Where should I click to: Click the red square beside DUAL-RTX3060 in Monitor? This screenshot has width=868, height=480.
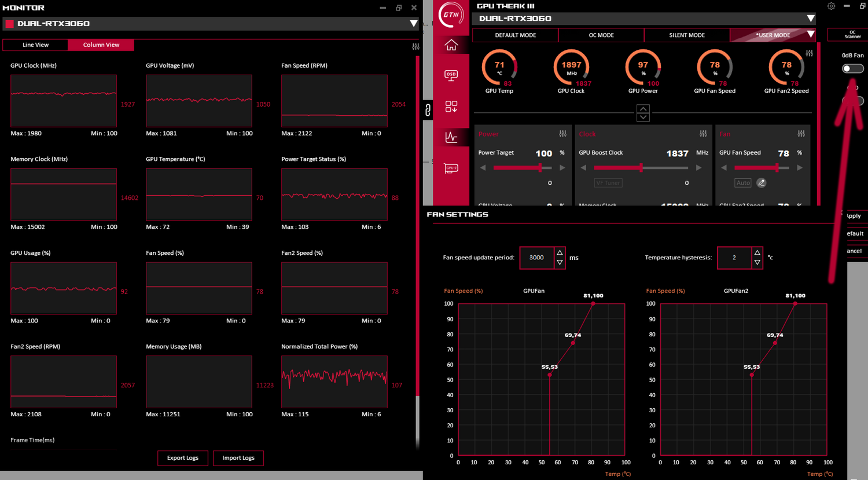tap(9, 24)
